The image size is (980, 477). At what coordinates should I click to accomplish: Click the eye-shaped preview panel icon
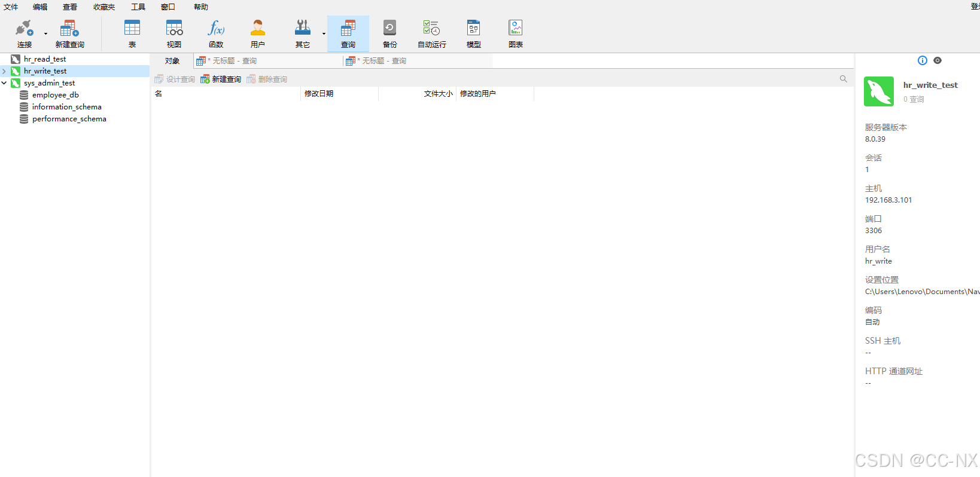pos(938,60)
